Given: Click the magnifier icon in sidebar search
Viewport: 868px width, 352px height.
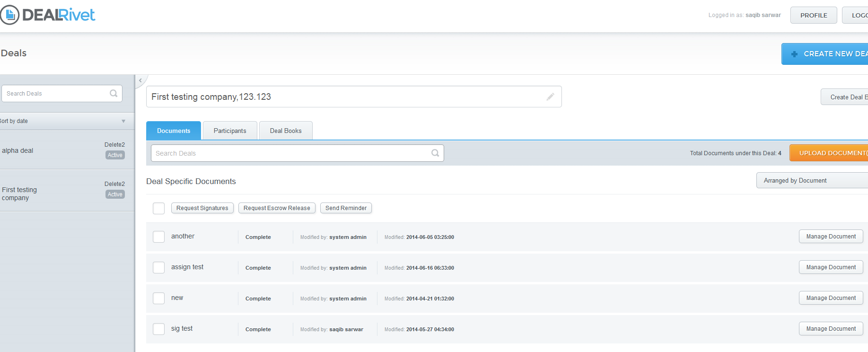Looking at the screenshot, I should point(114,93).
